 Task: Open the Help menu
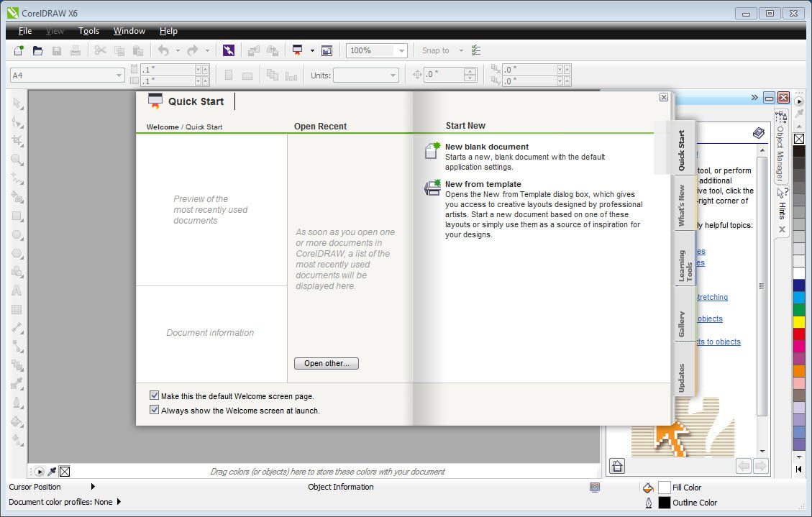tap(168, 31)
